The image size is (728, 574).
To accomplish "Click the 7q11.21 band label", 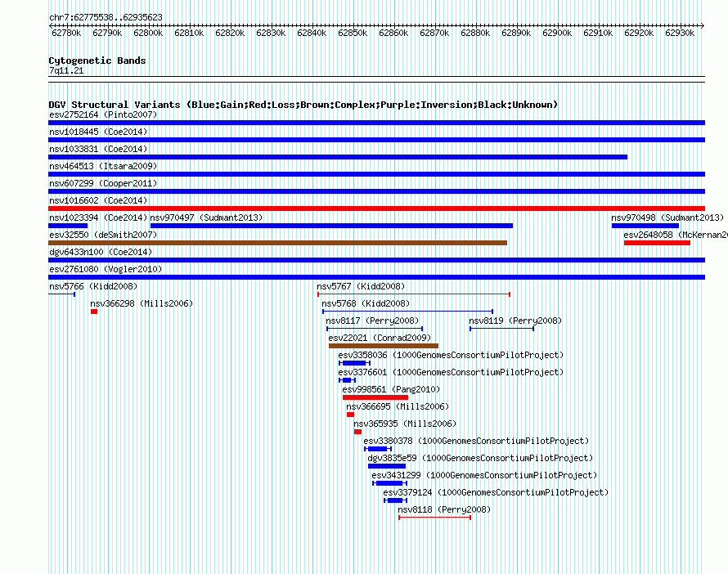I will pyautogui.click(x=66, y=70).
